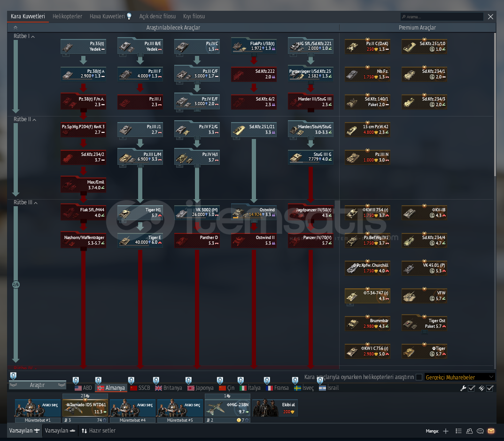Select the locked Sd.Kfz.222 vehicle
The width and height of the screenshot is (504, 441).
pyautogui.click(x=254, y=74)
